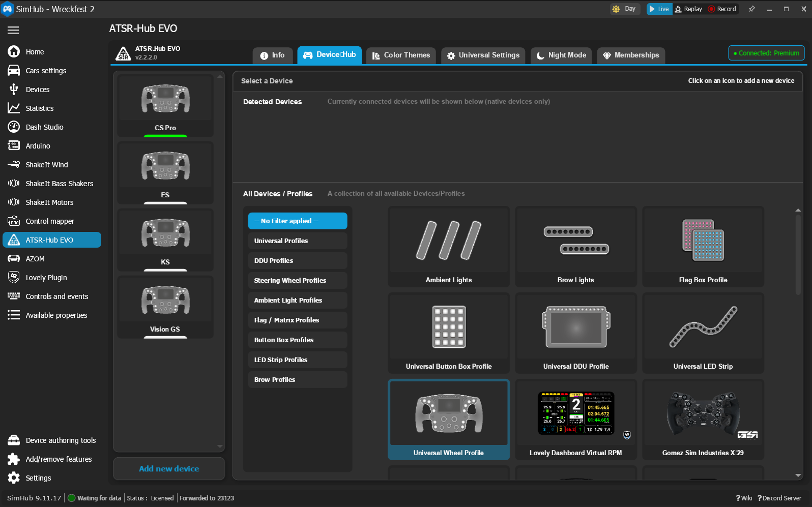Add Universal Button Box Profile
812x507 pixels.
click(x=449, y=333)
